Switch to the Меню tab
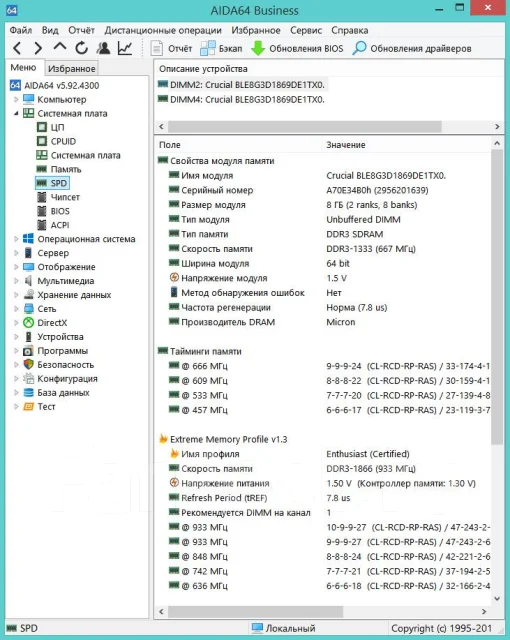The width and height of the screenshot is (510, 640). 24,67
